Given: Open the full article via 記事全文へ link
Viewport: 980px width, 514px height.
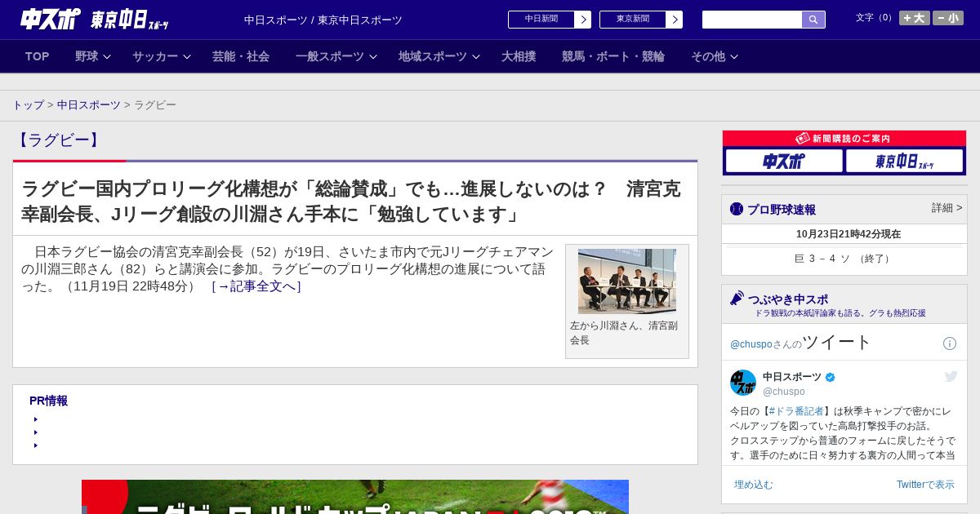Looking at the screenshot, I should [256, 286].
